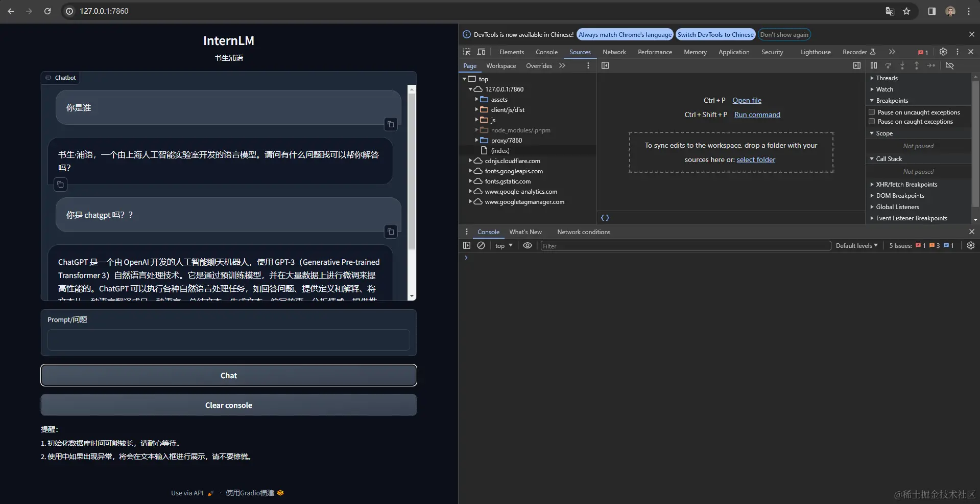
Task: Click the Open file link
Action: [747, 100]
